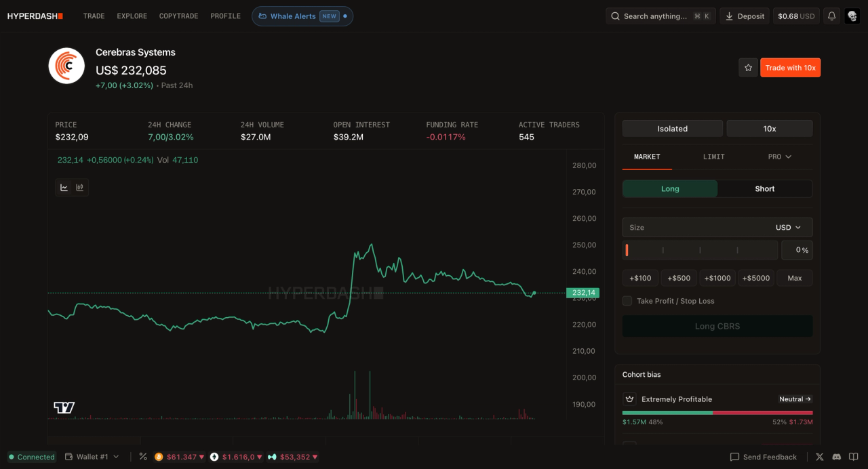
Task: Open Ethereum price ticker $1.616,0
Action: click(x=235, y=457)
